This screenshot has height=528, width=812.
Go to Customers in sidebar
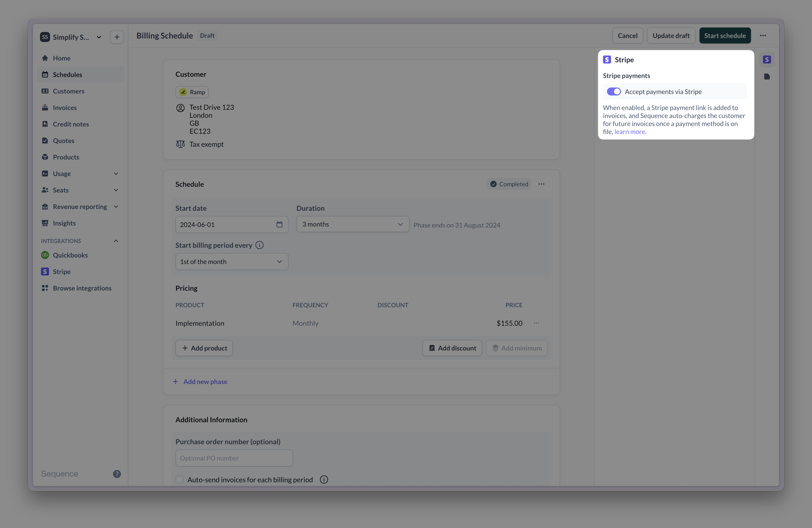point(80,91)
